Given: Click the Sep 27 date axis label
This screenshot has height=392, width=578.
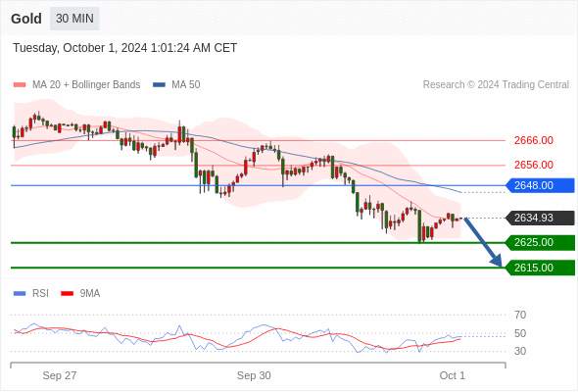Looking at the screenshot, I should point(60,375).
